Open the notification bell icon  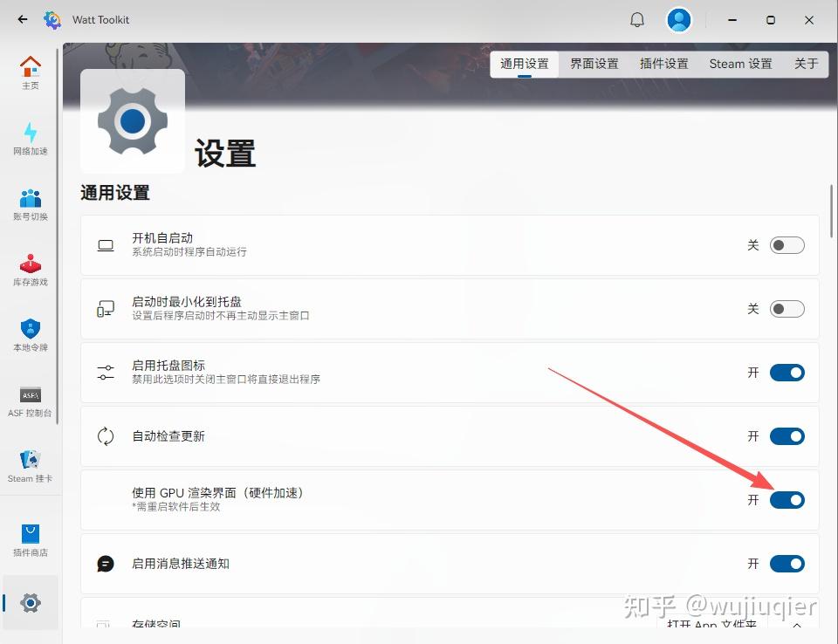[x=636, y=19]
